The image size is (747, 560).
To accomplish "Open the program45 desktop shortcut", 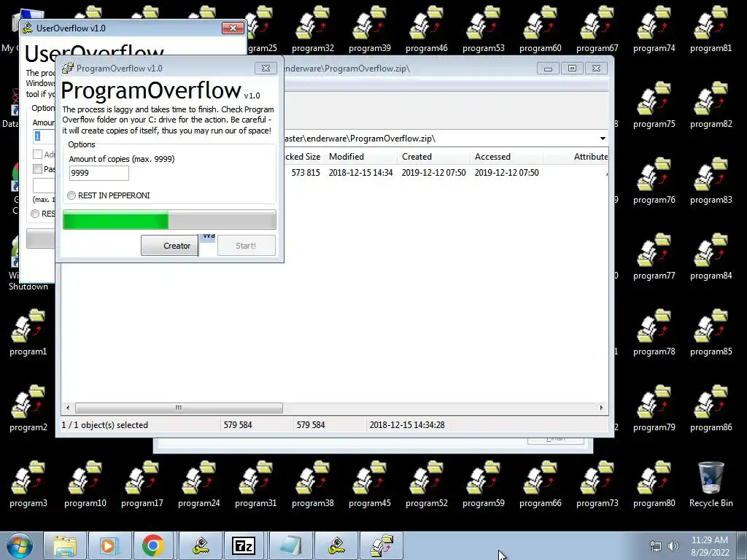I will tap(370, 484).
